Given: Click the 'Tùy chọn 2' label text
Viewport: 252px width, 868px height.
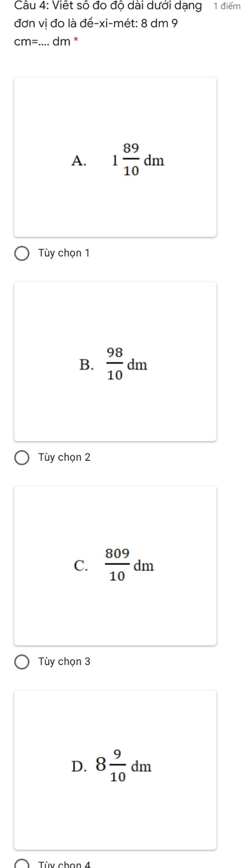Looking at the screenshot, I should click(x=64, y=457).
